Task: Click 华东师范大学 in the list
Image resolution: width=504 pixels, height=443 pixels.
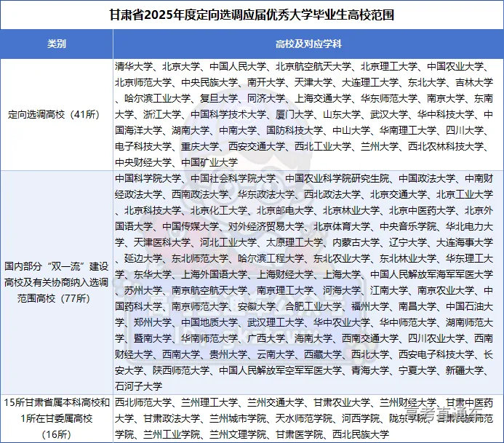Action: tap(389, 98)
